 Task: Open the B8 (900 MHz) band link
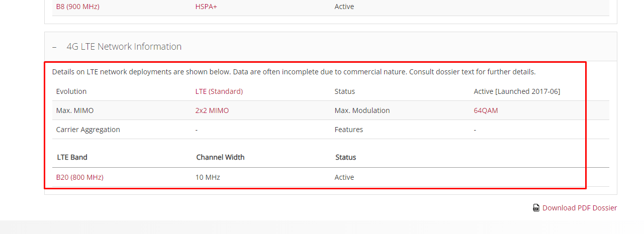[x=78, y=7]
